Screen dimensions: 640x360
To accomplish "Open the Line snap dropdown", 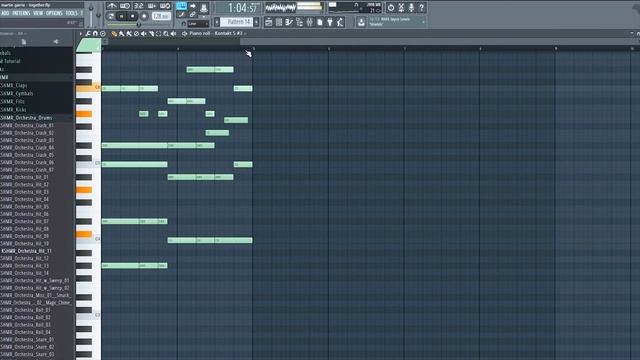I will point(198,24).
